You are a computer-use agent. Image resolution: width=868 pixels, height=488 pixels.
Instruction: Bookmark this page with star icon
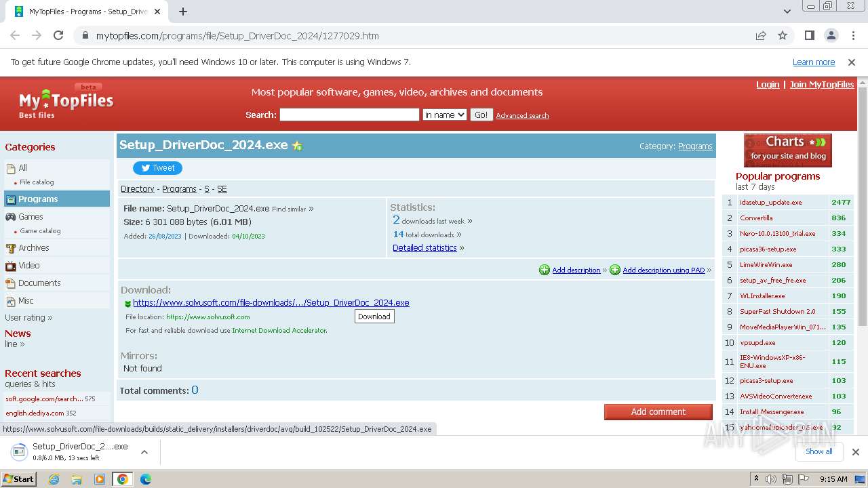tap(783, 35)
